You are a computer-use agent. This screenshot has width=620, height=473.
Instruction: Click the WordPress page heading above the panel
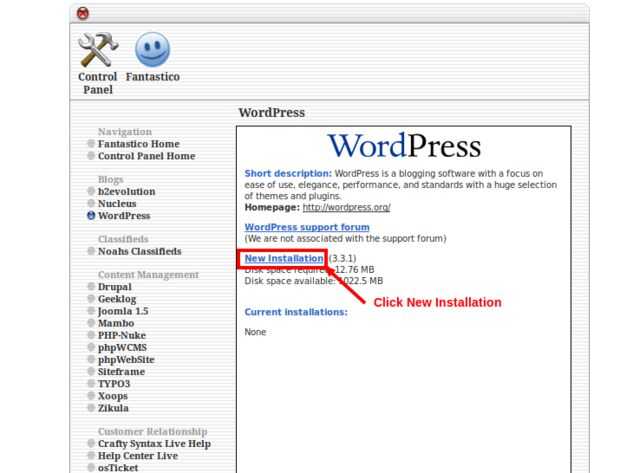click(272, 113)
